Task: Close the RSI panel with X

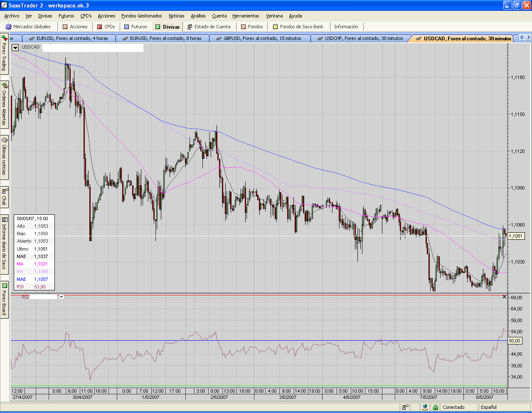Action: pyautogui.click(x=505, y=297)
